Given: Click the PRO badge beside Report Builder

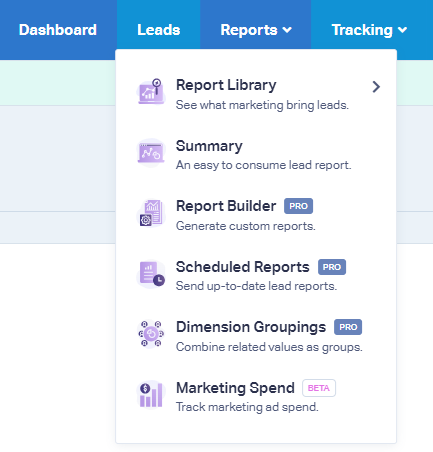Looking at the screenshot, I should point(298,206).
